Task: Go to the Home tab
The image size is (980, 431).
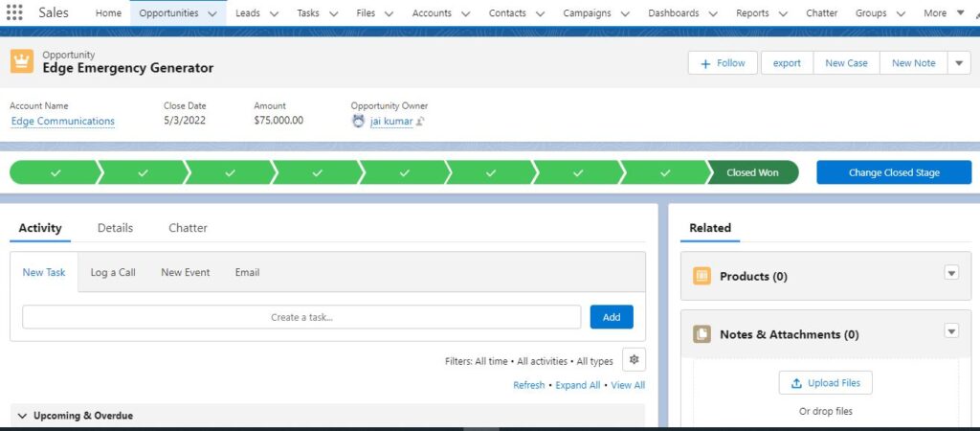Action: [108, 13]
